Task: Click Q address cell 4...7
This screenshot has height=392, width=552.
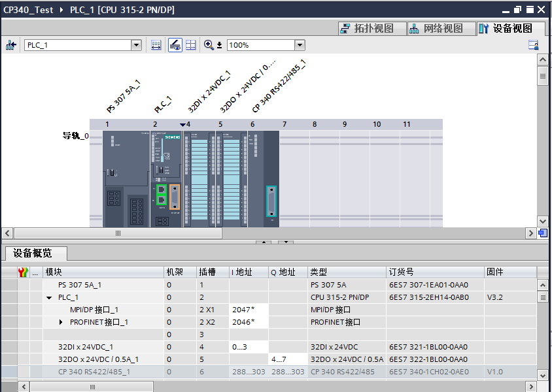Action: 288,359
